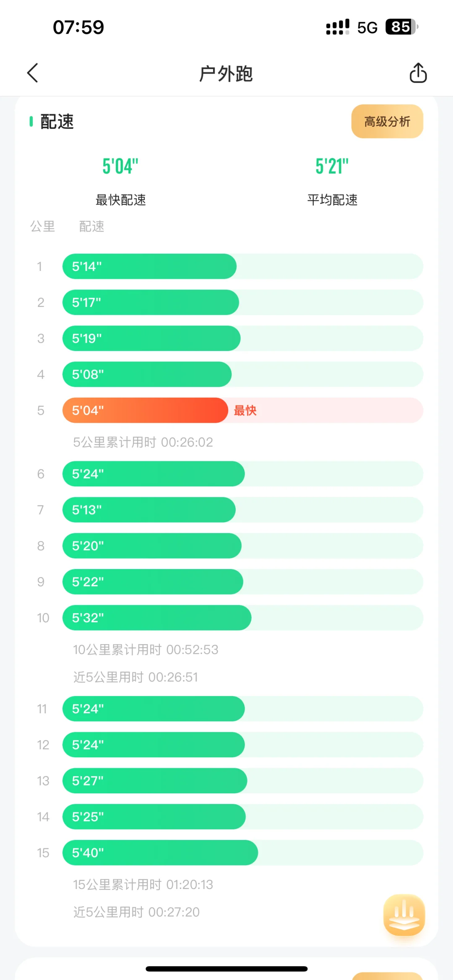The width and height of the screenshot is (453, 980).
Task: Open the share icon at top right
Action: [x=418, y=73]
